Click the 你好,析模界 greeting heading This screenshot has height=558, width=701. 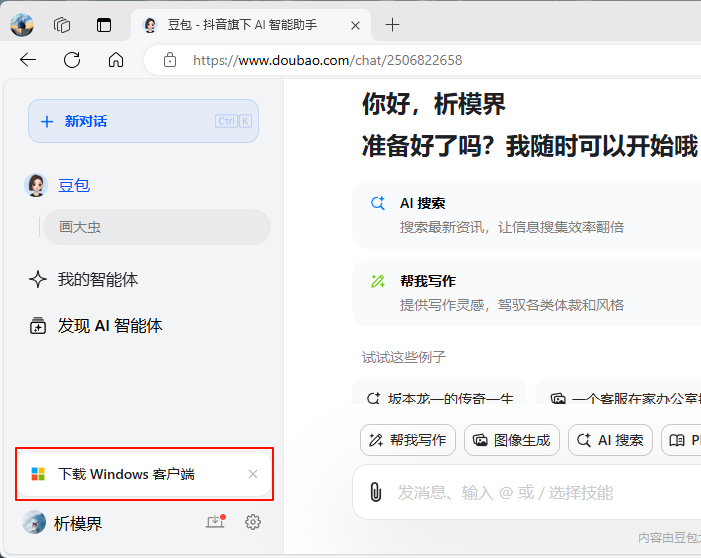433,104
